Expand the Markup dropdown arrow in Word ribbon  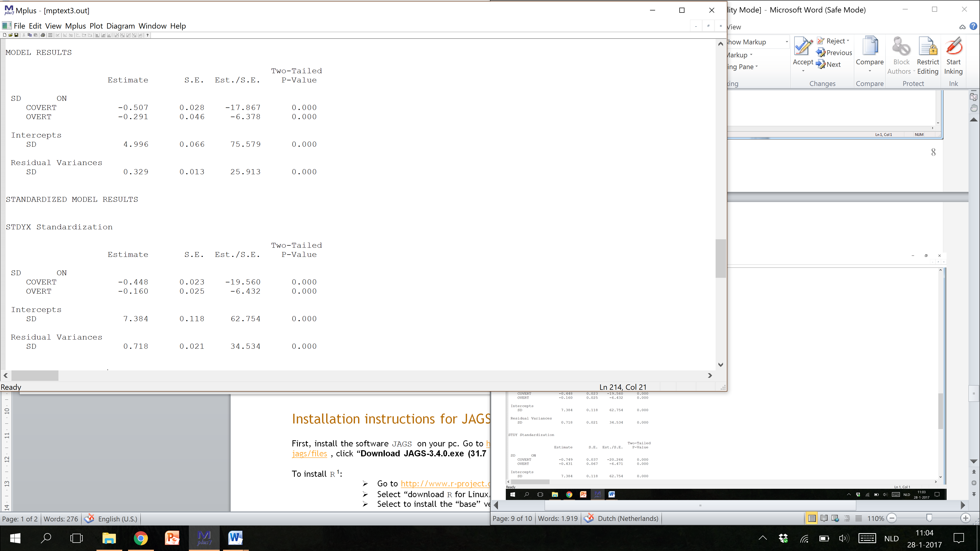pos(751,55)
